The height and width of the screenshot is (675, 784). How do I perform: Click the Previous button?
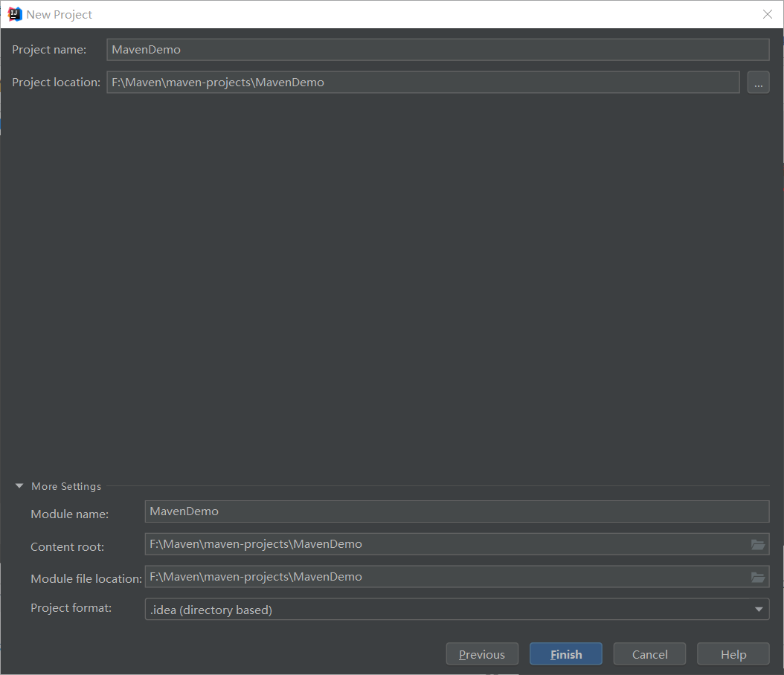click(x=482, y=653)
